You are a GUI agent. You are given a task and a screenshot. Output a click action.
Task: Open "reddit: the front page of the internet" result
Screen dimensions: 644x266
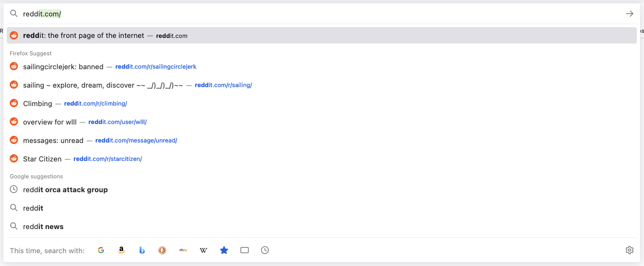click(321, 35)
